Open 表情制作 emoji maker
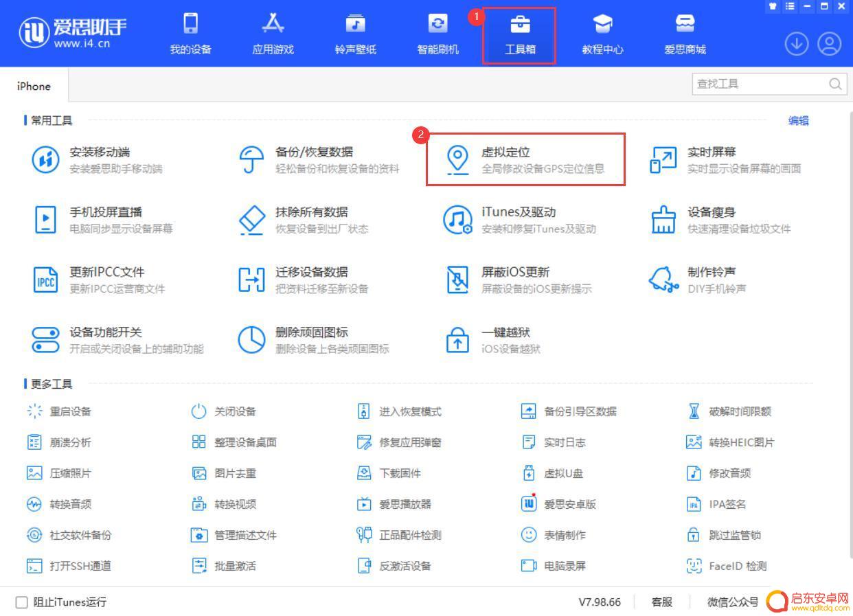 pos(554,535)
